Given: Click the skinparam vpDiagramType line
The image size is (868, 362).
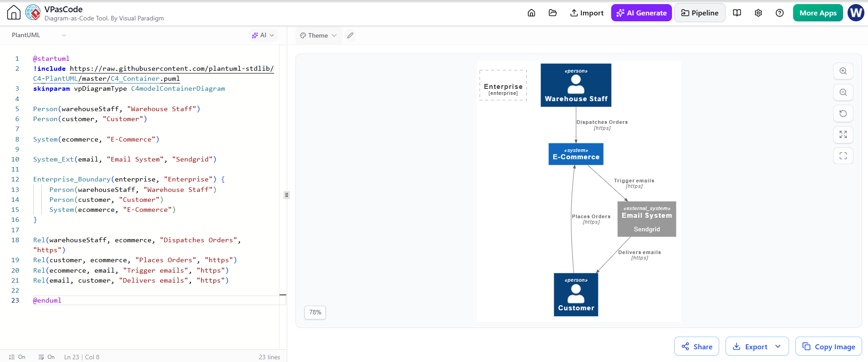Looking at the screenshot, I should pos(129,88).
